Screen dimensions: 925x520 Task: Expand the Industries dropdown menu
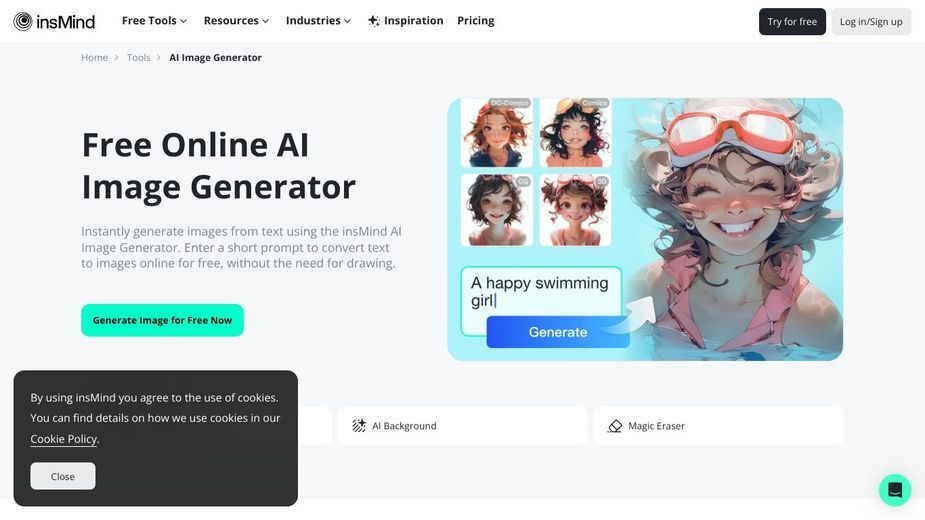[318, 21]
